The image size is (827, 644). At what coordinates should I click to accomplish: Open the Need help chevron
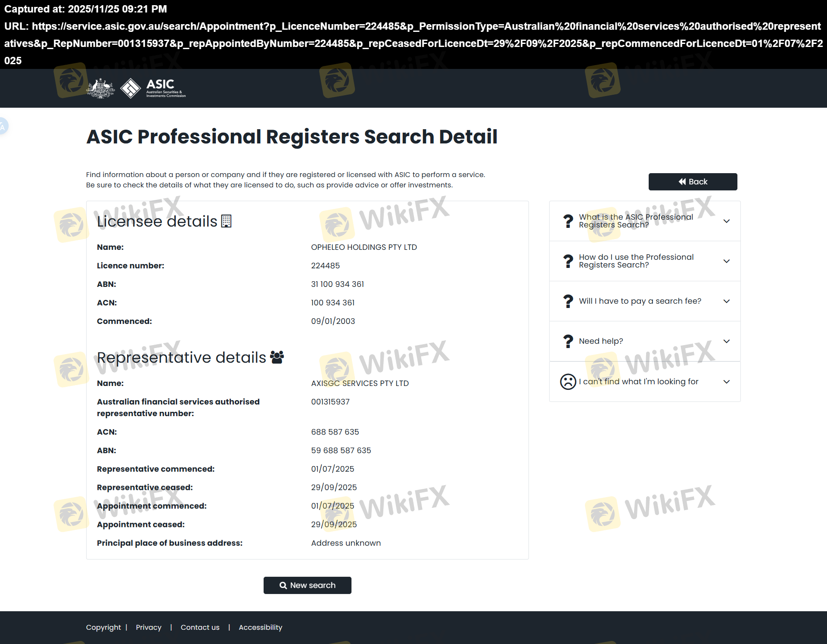pyautogui.click(x=726, y=341)
